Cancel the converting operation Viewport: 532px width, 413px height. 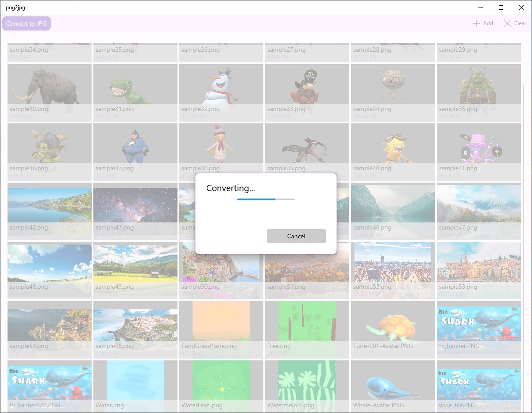point(296,236)
